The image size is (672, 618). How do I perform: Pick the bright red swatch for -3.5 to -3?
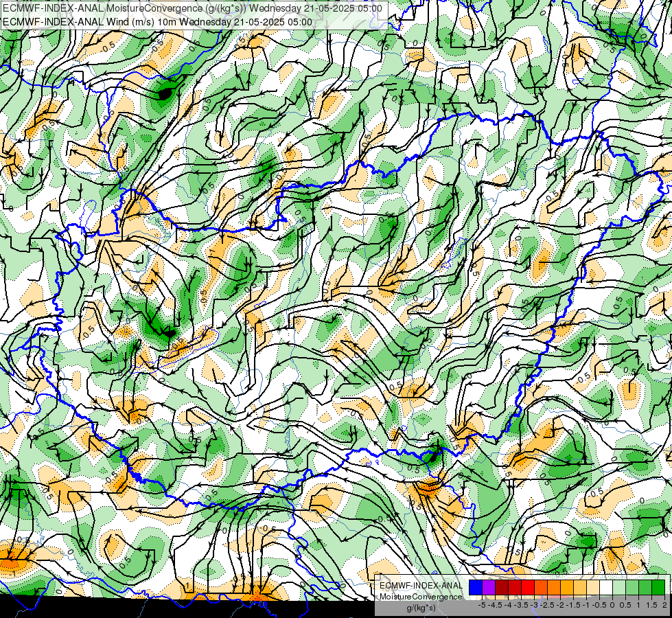pyautogui.click(x=528, y=588)
